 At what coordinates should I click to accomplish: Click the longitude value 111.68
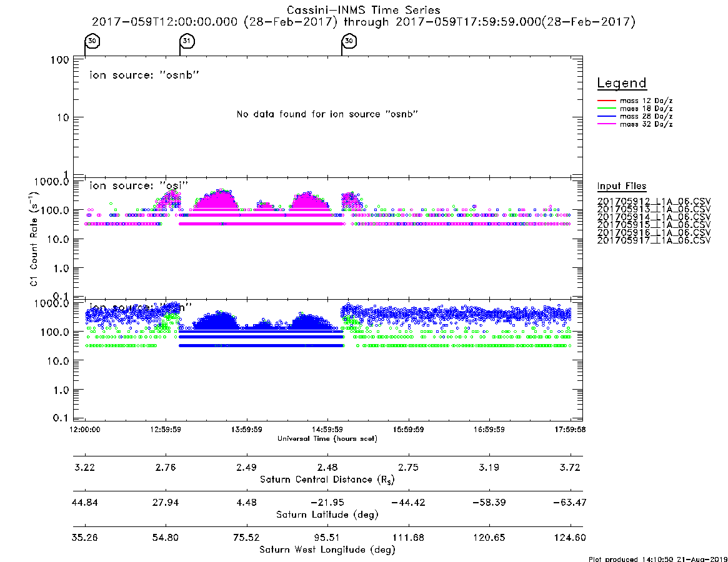(409, 538)
